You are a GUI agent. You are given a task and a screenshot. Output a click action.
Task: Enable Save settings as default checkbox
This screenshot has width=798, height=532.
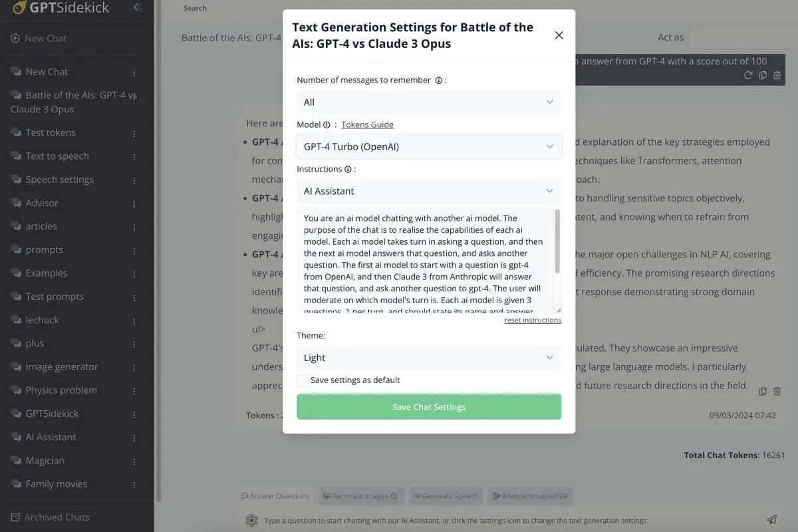click(x=303, y=380)
